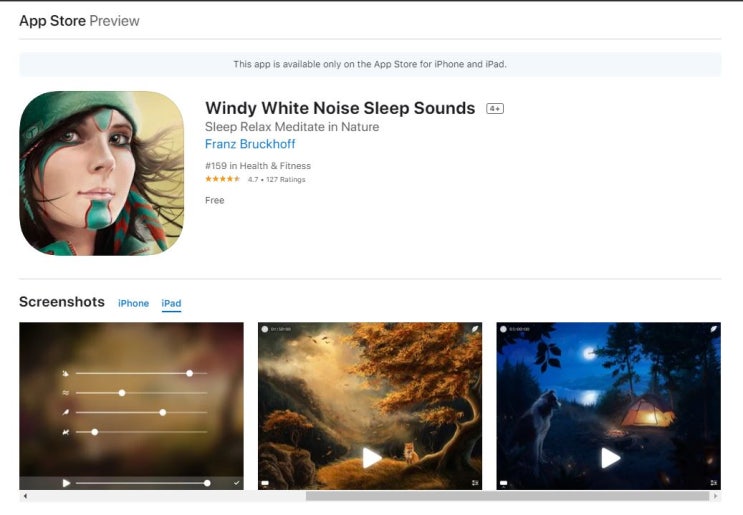Click the star rating icons
Image resolution: width=743 pixels, height=515 pixels.
coord(222,179)
